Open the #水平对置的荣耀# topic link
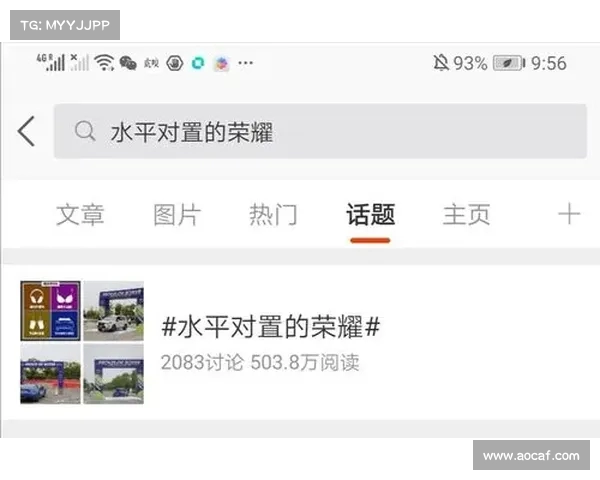The height and width of the screenshot is (480, 600). [270, 326]
